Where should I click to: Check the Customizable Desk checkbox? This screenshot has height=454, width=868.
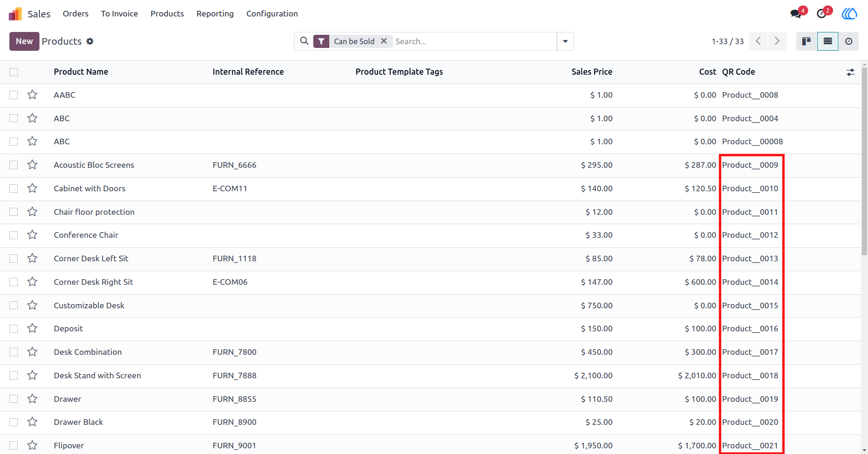point(14,305)
